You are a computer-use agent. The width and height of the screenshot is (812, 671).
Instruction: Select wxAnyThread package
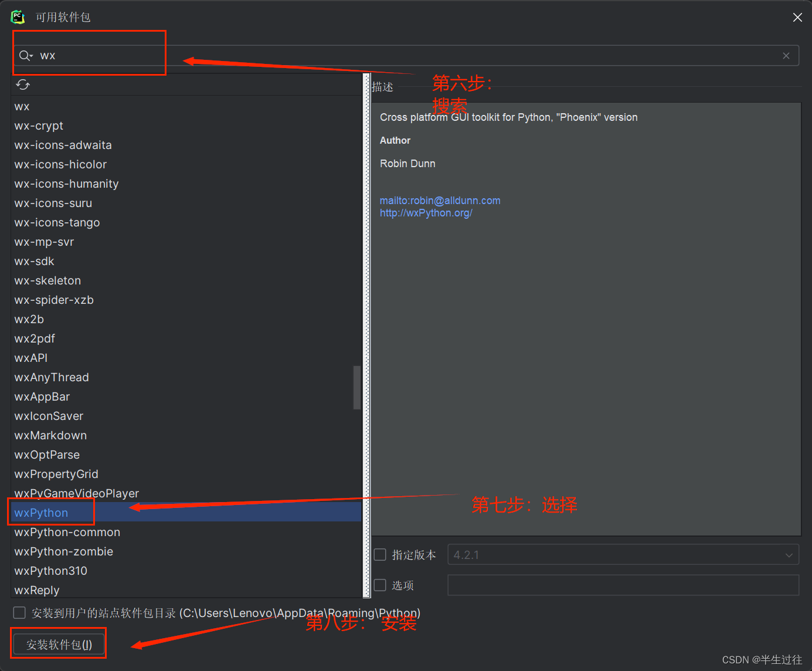[186, 378]
